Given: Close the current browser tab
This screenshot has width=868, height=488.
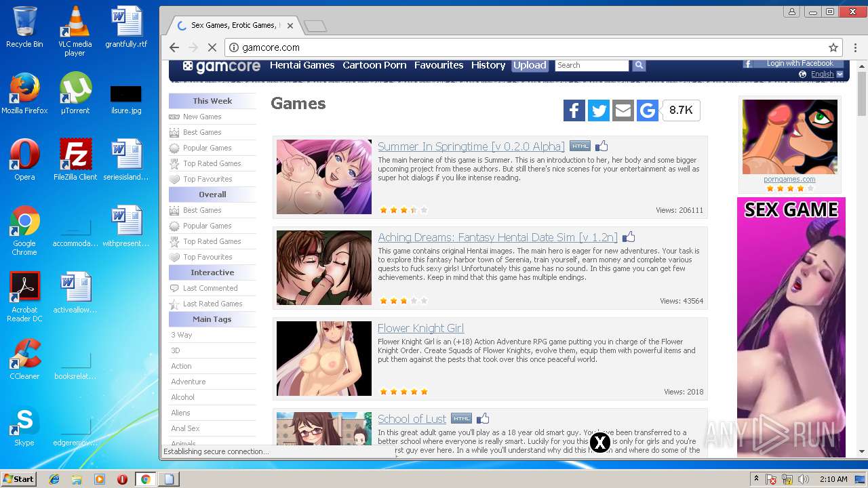Looking at the screenshot, I should point(290,26).
